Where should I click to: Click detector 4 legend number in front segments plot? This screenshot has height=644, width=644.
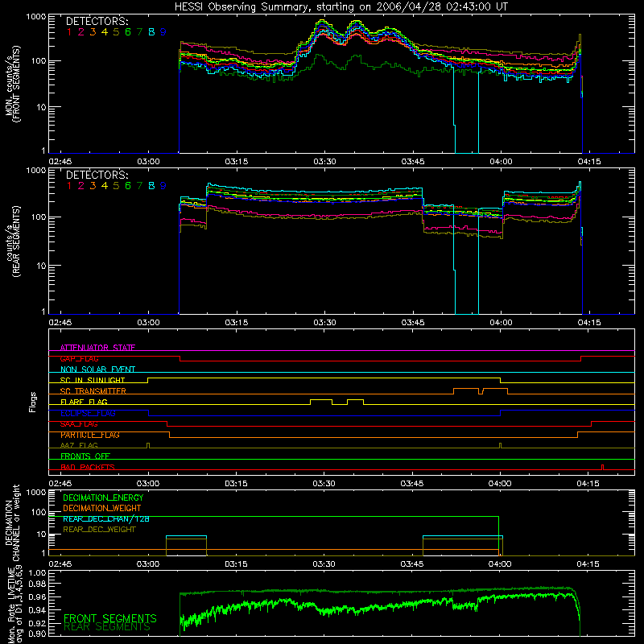pos(105,32)
